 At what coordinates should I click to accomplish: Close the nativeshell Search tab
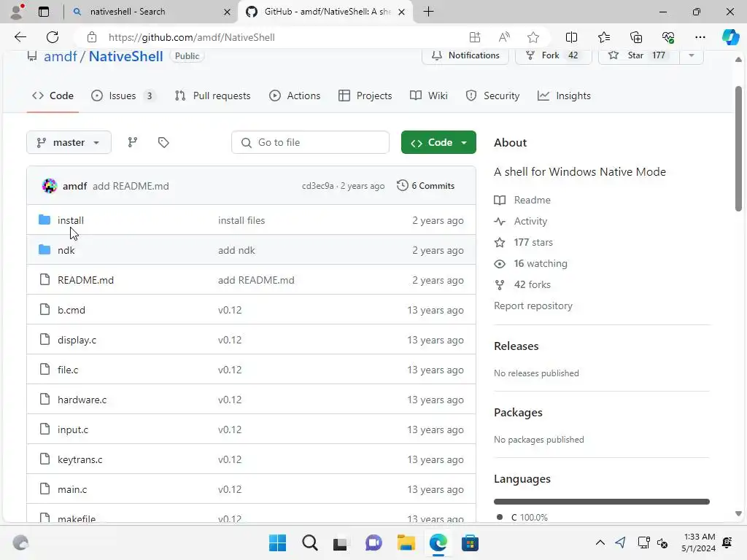click(228, 12)
